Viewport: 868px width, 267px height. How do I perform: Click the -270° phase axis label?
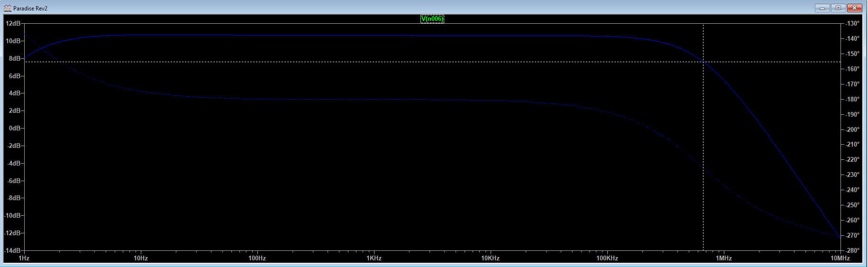click(852, 235)
